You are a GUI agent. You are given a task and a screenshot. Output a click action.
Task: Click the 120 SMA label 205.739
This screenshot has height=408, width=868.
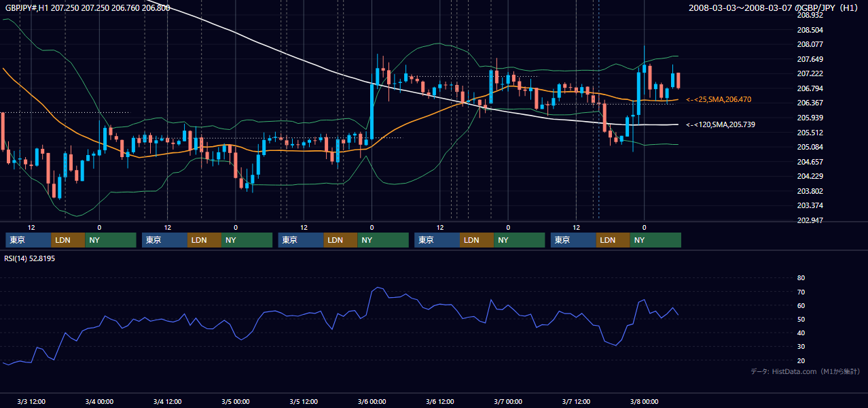tap(721, 124)
